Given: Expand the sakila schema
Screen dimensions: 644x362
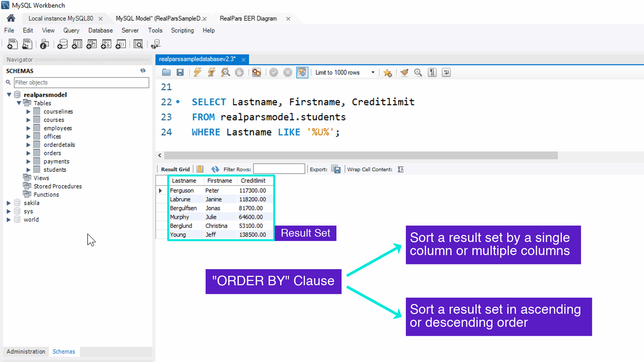Looking at the screenshot, I should point(9,203).
